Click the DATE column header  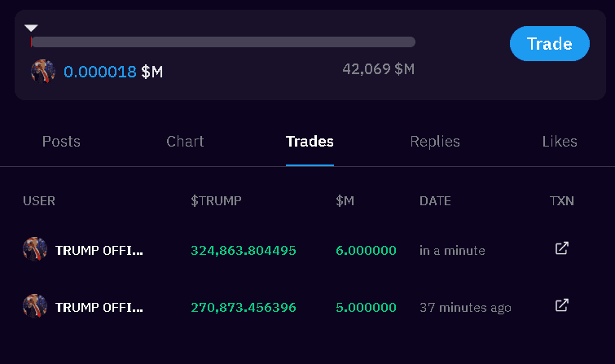click(435, 201)
